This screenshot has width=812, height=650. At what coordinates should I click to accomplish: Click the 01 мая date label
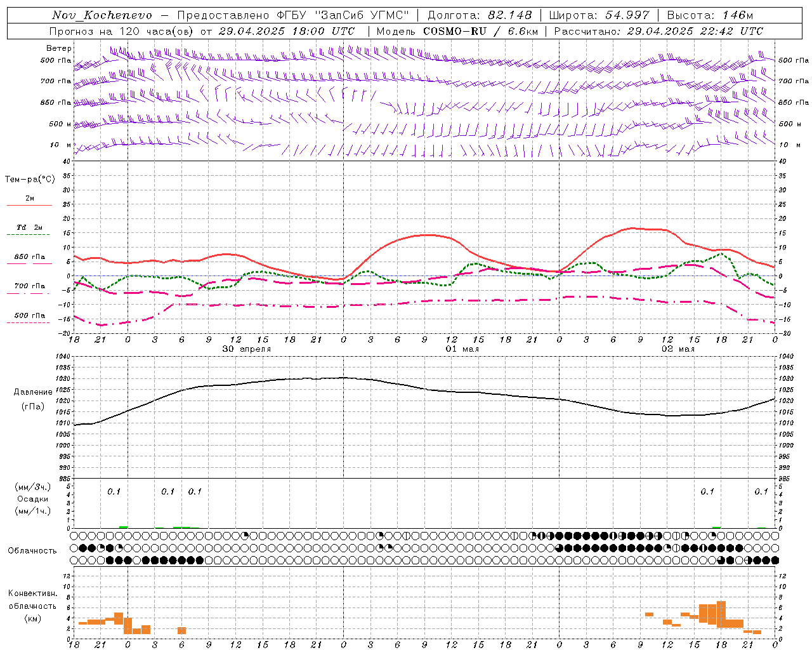[x=462, y=349]
